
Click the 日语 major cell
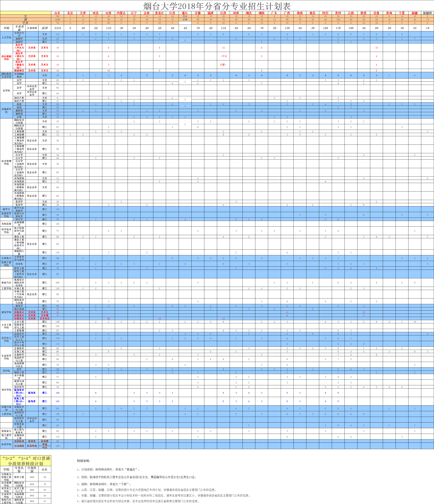point(19,117)
